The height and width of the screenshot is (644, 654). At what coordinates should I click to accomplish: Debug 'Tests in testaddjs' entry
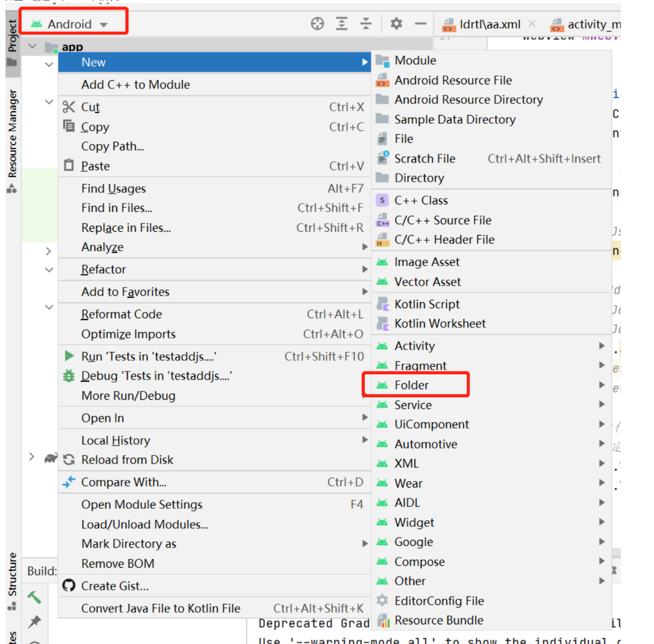[215, 376]
